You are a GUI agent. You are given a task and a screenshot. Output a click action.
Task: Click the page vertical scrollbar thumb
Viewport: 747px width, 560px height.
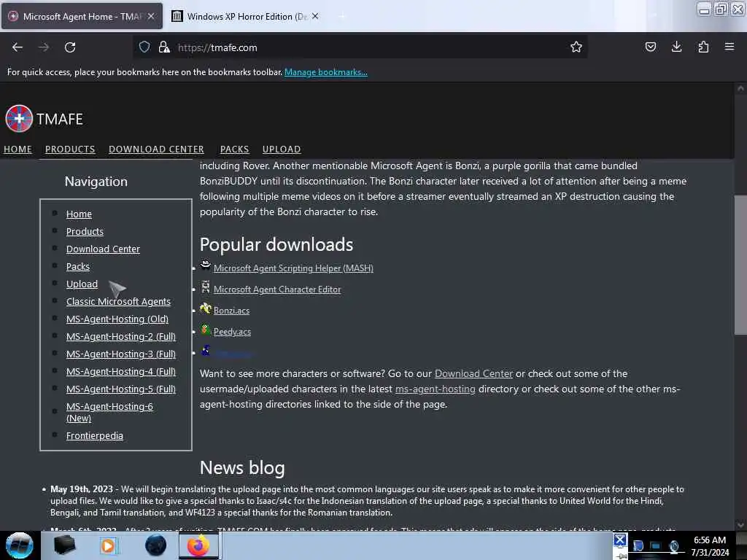740,264
